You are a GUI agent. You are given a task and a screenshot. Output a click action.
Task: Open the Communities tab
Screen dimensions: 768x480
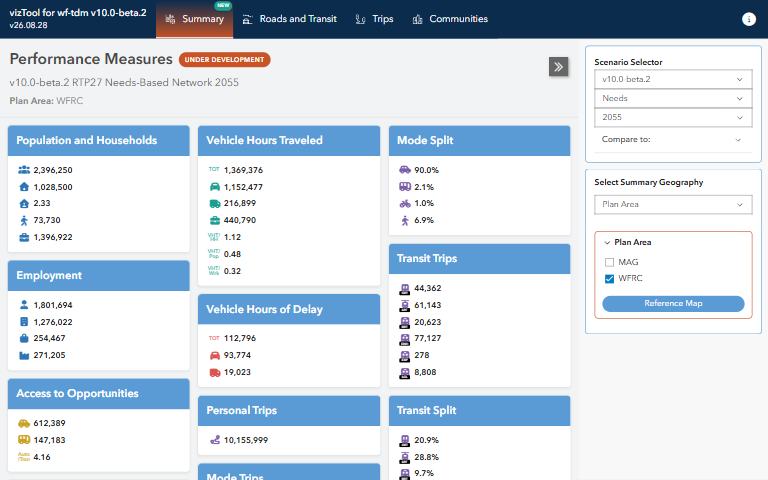(450, 19)
